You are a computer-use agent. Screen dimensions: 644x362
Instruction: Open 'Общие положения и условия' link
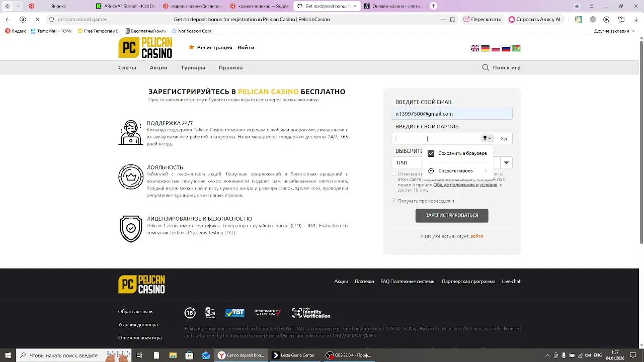465,185
